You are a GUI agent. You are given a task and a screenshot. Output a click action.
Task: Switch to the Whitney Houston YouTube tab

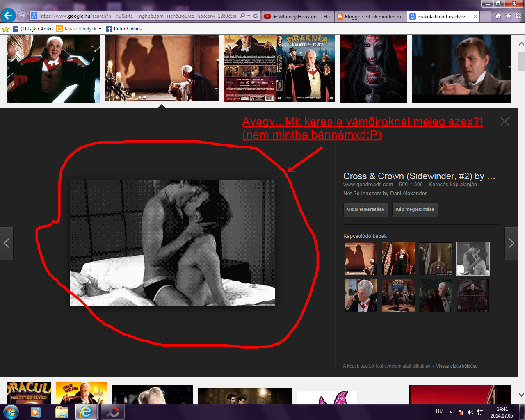coord(298,16)
